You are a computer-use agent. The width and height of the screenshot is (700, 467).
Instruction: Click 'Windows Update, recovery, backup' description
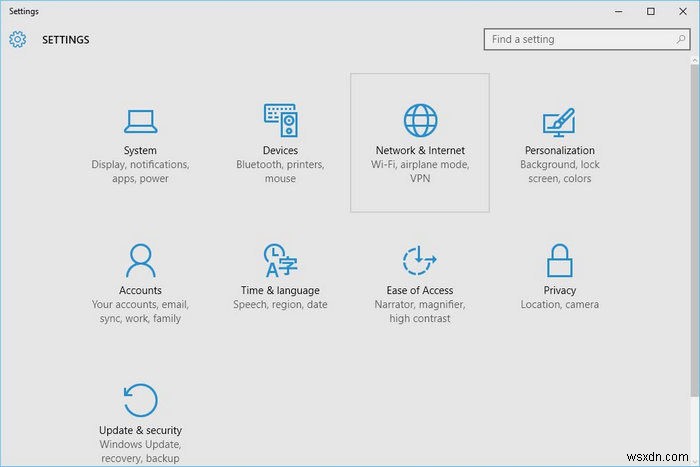[x=140, y=451]
